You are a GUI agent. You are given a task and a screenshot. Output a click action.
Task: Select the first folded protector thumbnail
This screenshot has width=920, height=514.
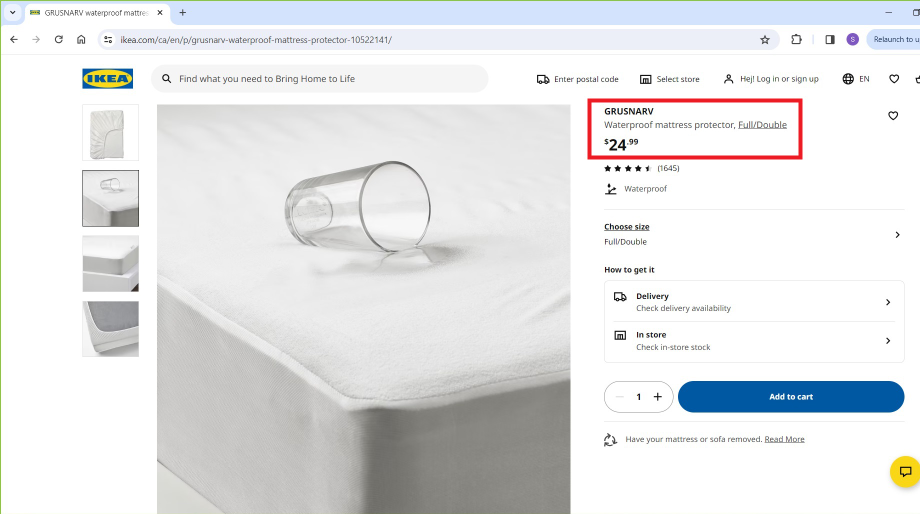(110, 132)
